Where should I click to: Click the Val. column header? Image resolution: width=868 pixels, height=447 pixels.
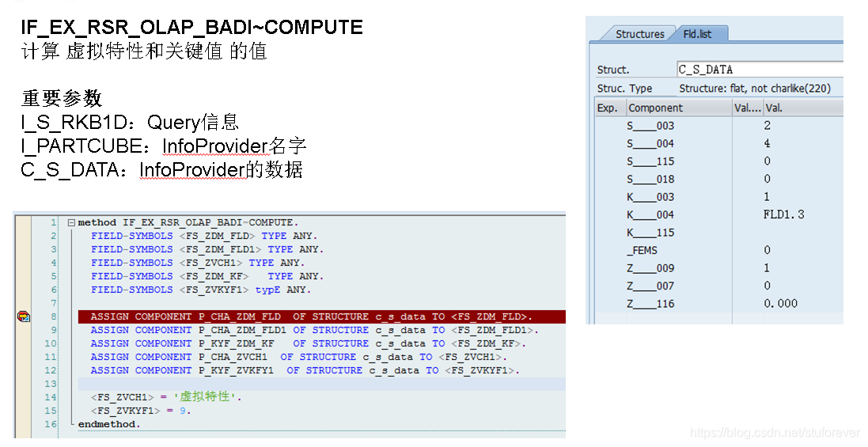click(x=803, y=108)
